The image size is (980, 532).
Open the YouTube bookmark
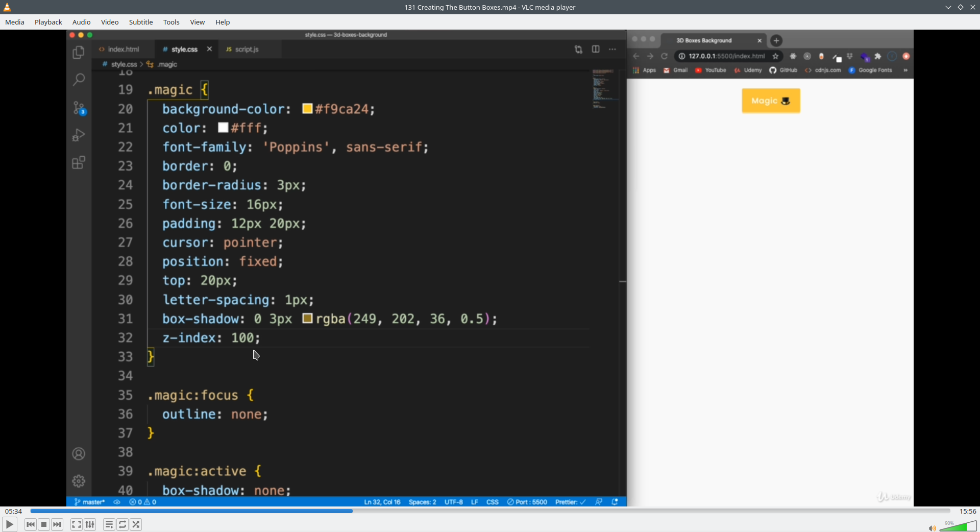point(711,70)
